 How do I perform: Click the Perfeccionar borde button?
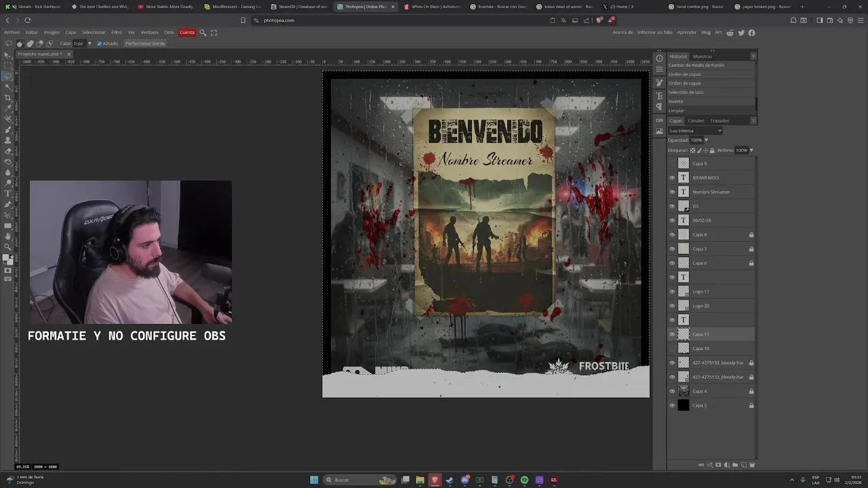tap(145, 43)
